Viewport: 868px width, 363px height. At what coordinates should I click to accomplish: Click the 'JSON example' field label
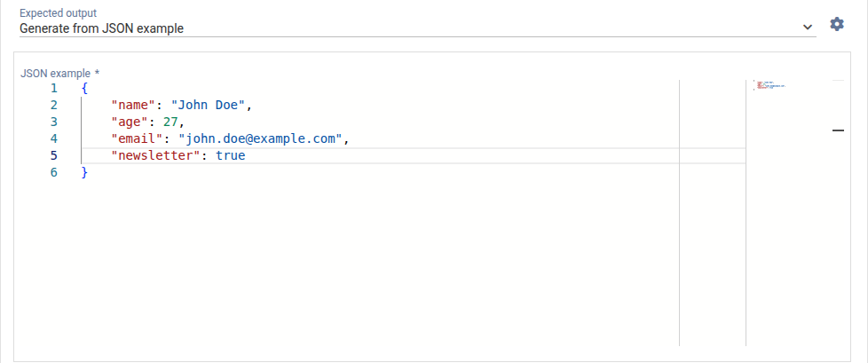coord(55,73)
